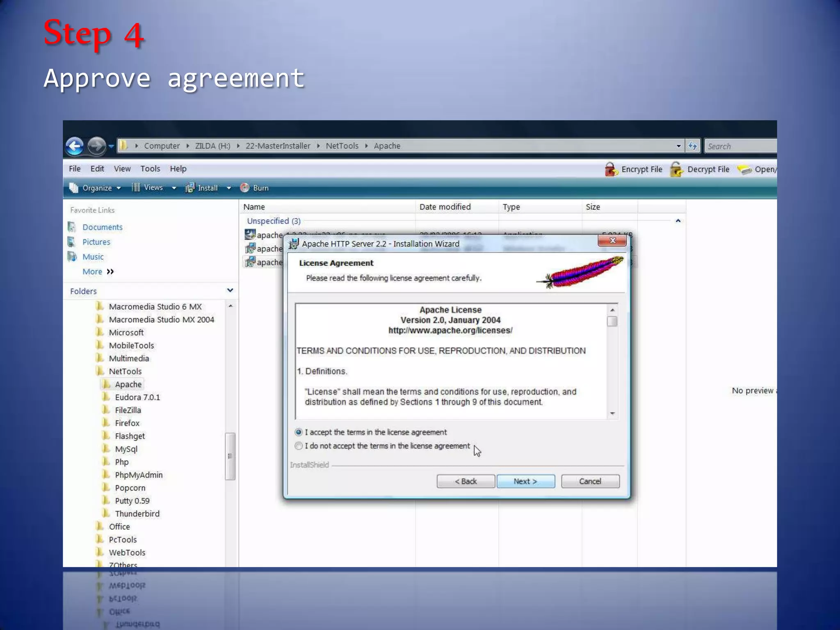Image resolution: width=840 pixels, height=630 pixels.
Task: Select the Macromedia Studio MX 2004 folder
Action: click(x=162, y=319)
